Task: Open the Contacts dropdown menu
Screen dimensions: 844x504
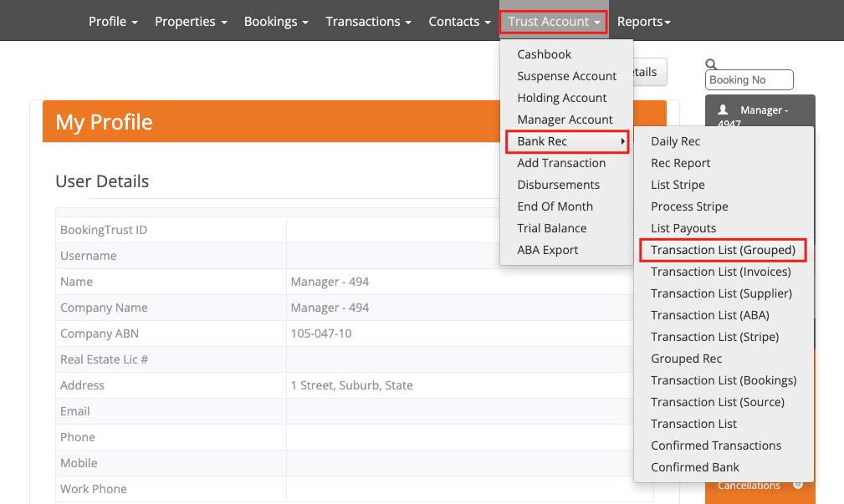Action: [460, 22]
